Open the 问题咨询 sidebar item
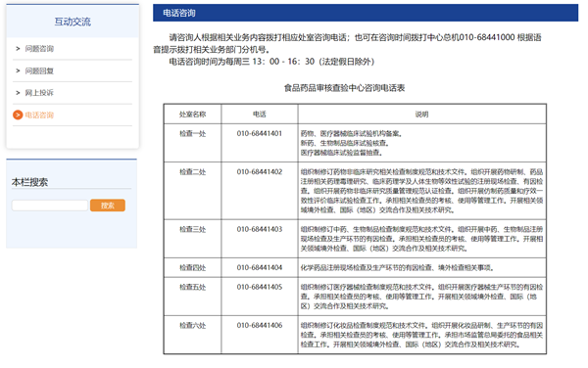The width and height of the screenshot is (588, 368). coord(39,49)
